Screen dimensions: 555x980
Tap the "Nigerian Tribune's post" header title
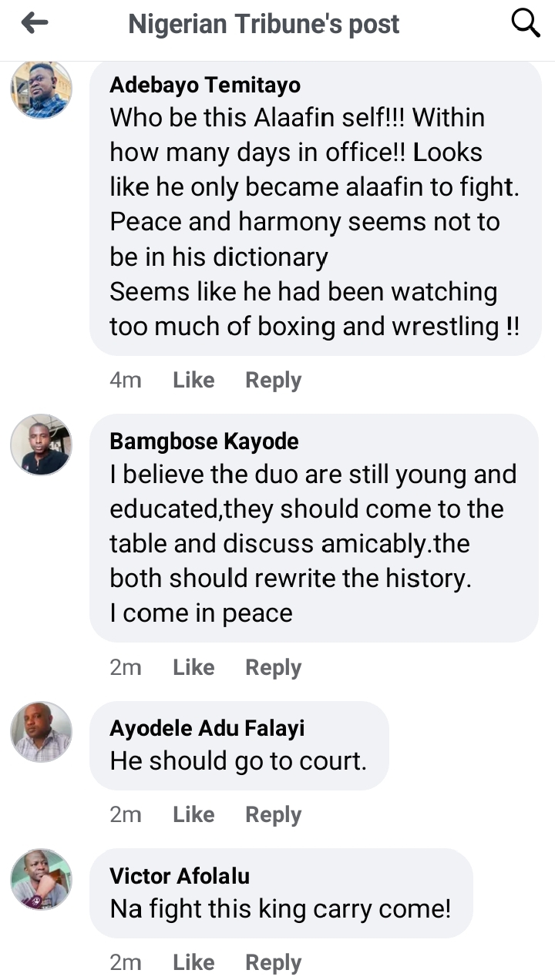264,25
